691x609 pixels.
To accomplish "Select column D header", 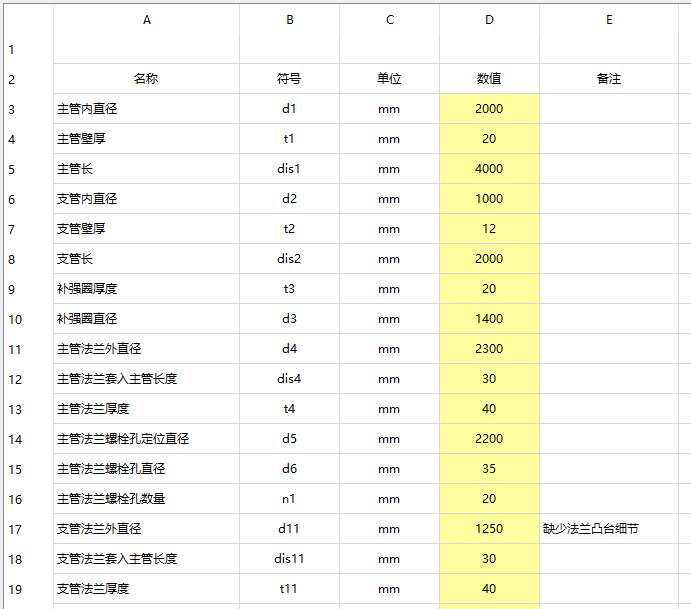I will point(489,19).
